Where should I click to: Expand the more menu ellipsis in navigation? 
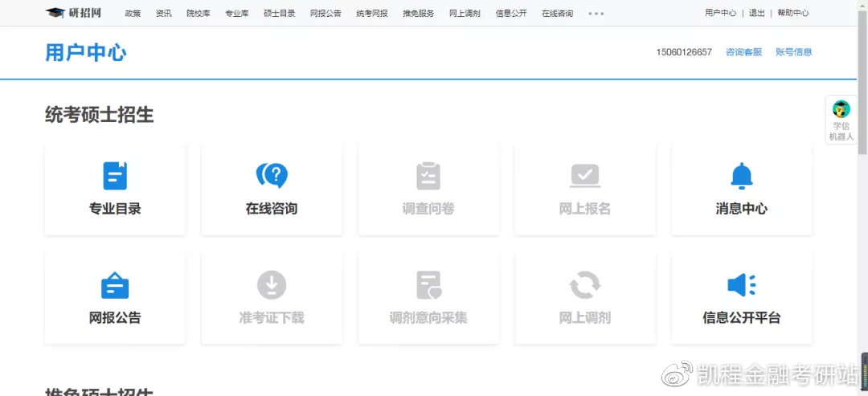596,14
